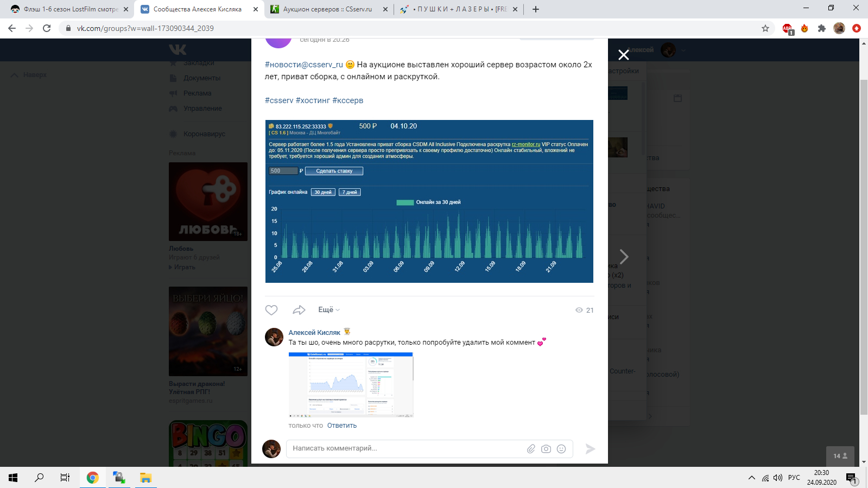Open the #кссерв hashtag

tap(348, 100)
